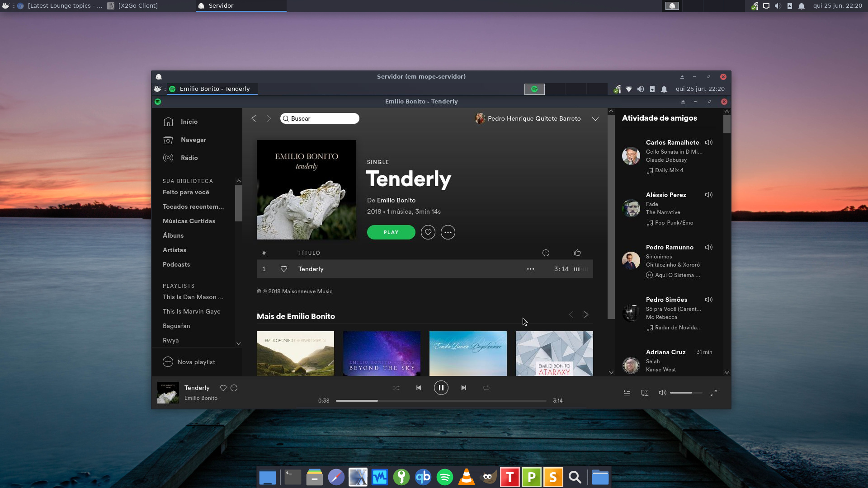Toggle mute for Aléssio Perez activity
Image resolution: width=868 pixels, height=488 pixels.
tap(709, 195)
